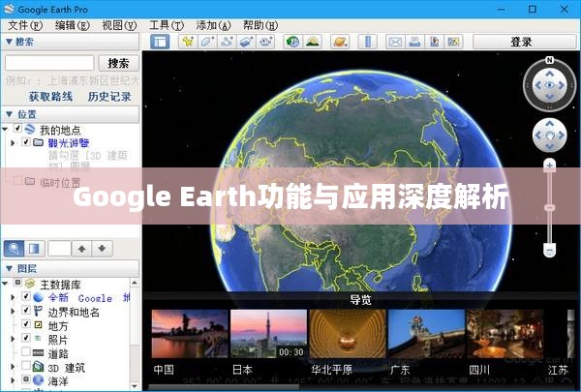Print the current view
The width and height of the screenshot is (581, 392).
tap(414, 42)
